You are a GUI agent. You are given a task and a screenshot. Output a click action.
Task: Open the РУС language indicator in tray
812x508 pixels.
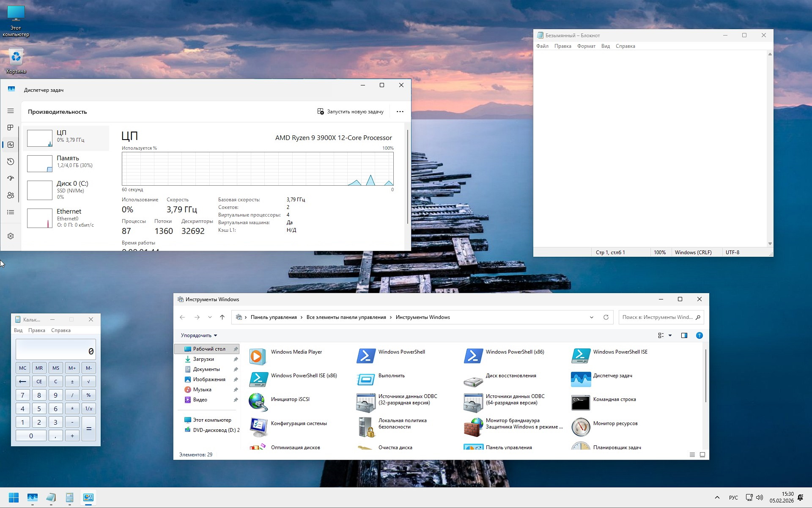pos(733,497)
